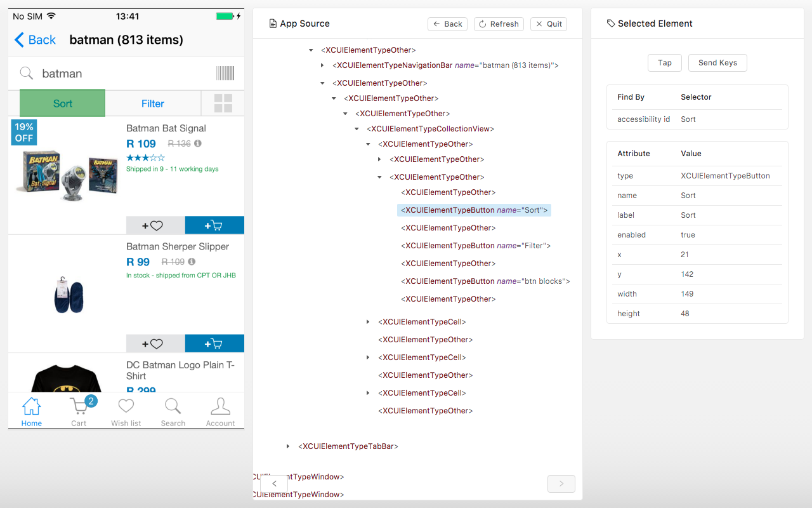Screen dimensions: 812x508
Task: Click the magnifier icon beside batman search text
Action: click(x=26, y=73)
